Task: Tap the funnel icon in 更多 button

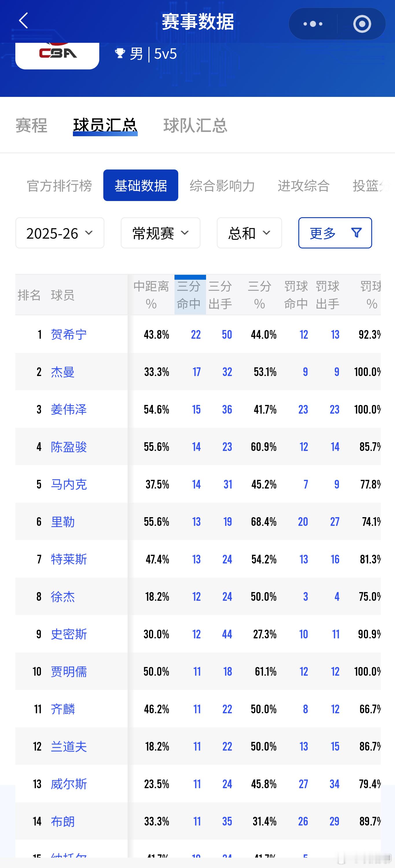Action: click(356, 233)
